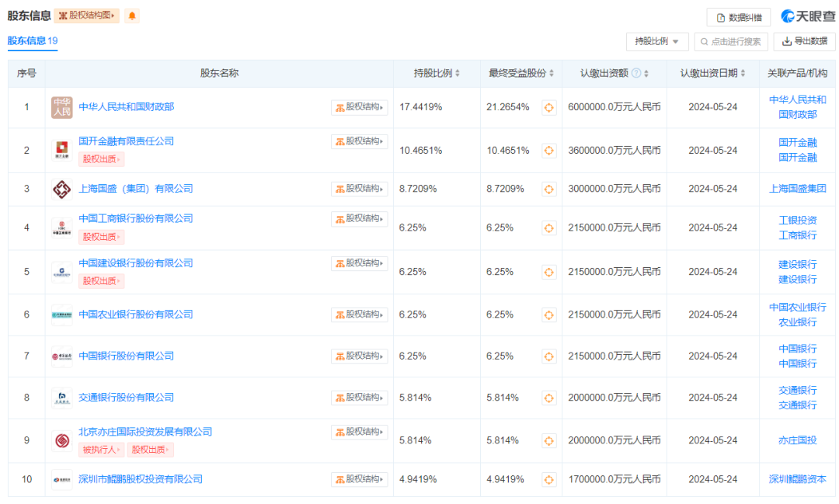This screenshot has height=504, width=839.
Task: Open related 国开金融 first link
Action: (x=797, y=143)
